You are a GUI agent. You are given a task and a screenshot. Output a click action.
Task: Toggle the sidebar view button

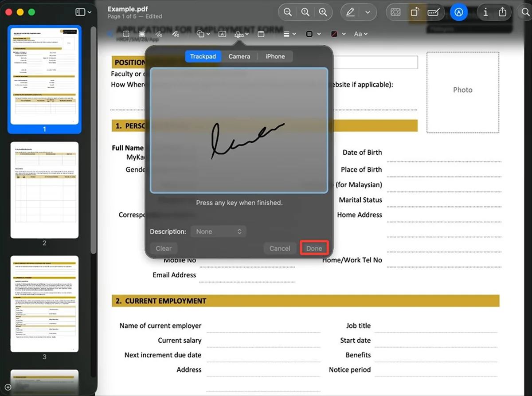click(80, 12)
